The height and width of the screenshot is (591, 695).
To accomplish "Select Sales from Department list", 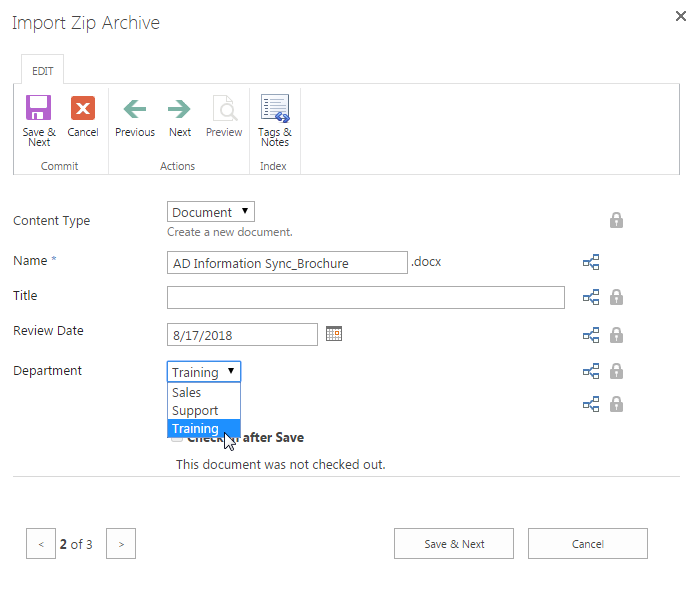I will pyautogui.click(x=187, y=393).
